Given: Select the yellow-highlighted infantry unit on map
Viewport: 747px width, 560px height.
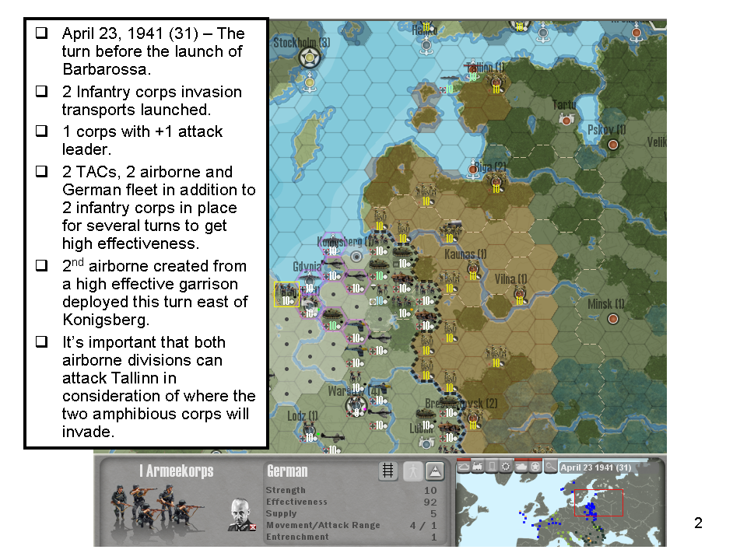Looking at the screenshot, I should tap(286, 294).
